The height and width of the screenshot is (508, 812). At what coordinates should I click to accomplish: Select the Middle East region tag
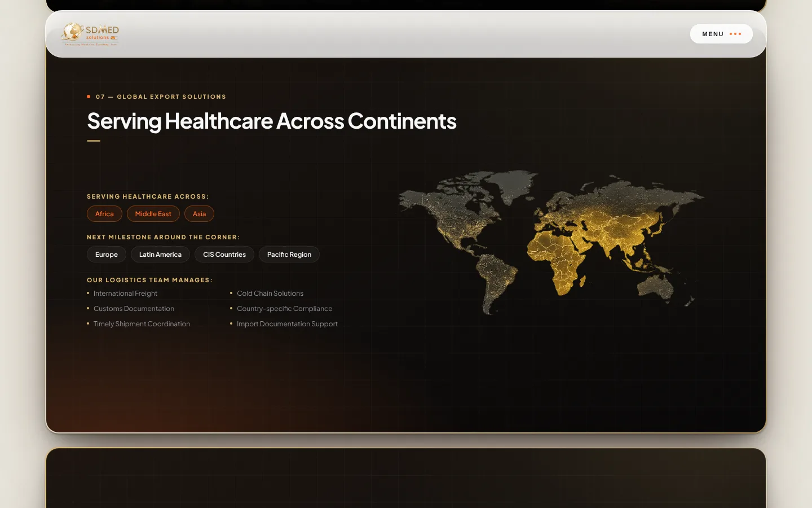pyautogui.click(x=153, y=214)
